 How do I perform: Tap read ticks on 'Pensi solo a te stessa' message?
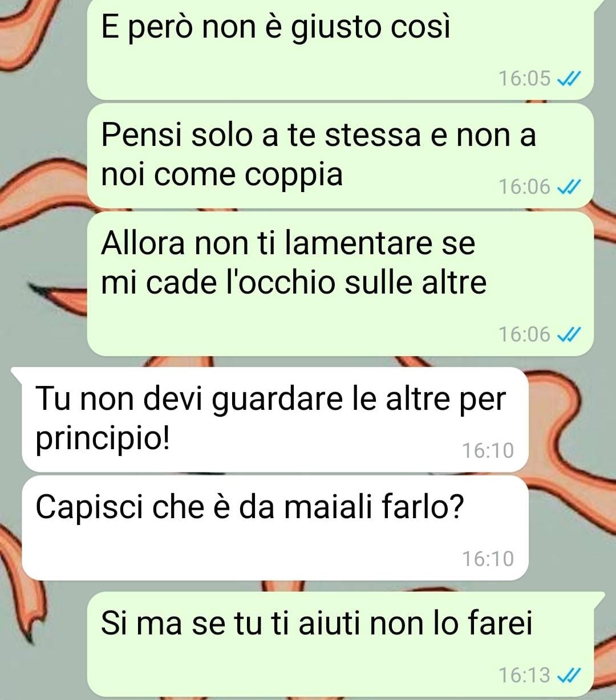[568, 186]
